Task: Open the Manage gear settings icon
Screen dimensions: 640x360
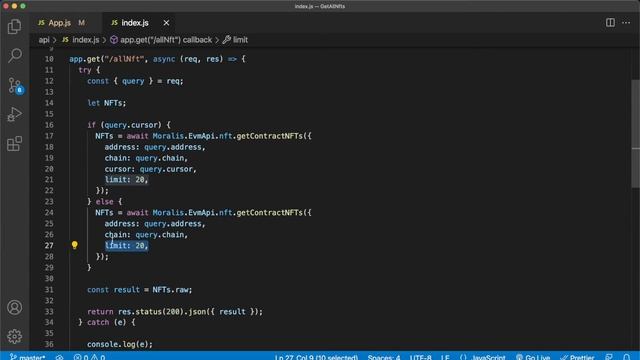Action: 14,336
